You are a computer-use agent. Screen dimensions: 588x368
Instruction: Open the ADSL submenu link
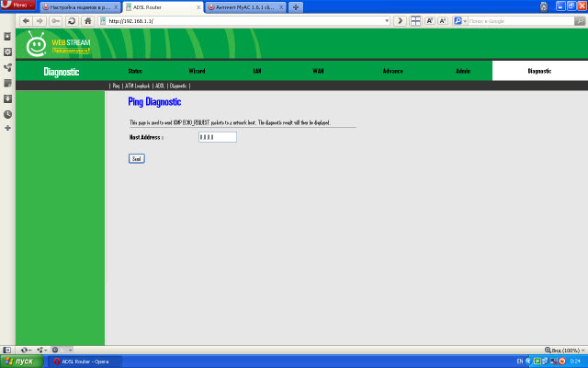[x=160, y=86]
